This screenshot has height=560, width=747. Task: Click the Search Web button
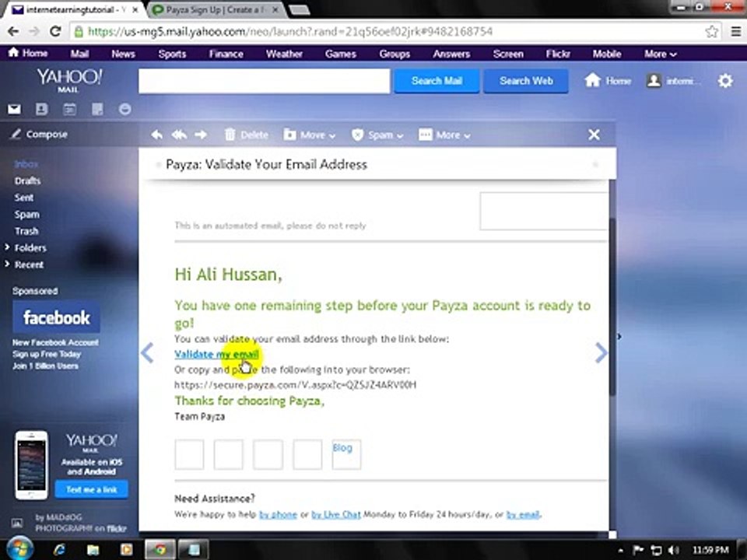tap(526, 81)
